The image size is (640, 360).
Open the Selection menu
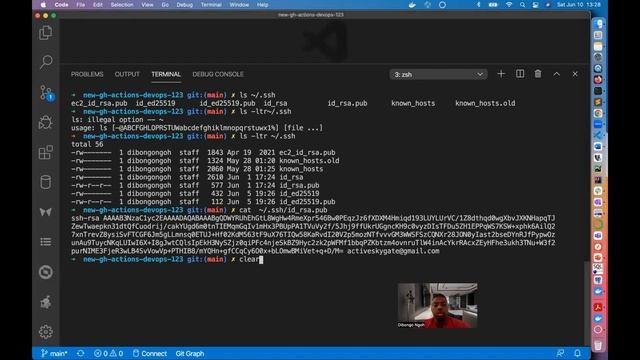(122, 5)
